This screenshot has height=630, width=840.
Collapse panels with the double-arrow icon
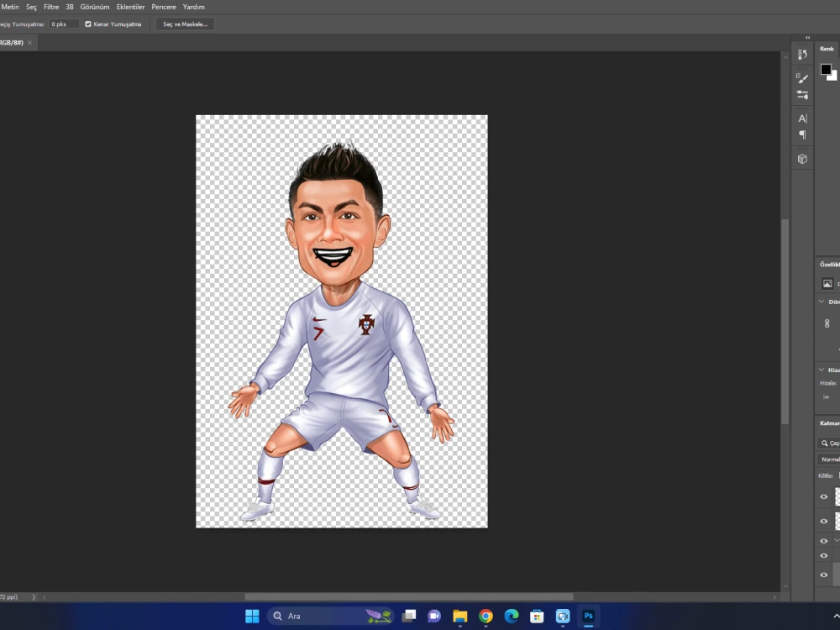pos(807,38)
